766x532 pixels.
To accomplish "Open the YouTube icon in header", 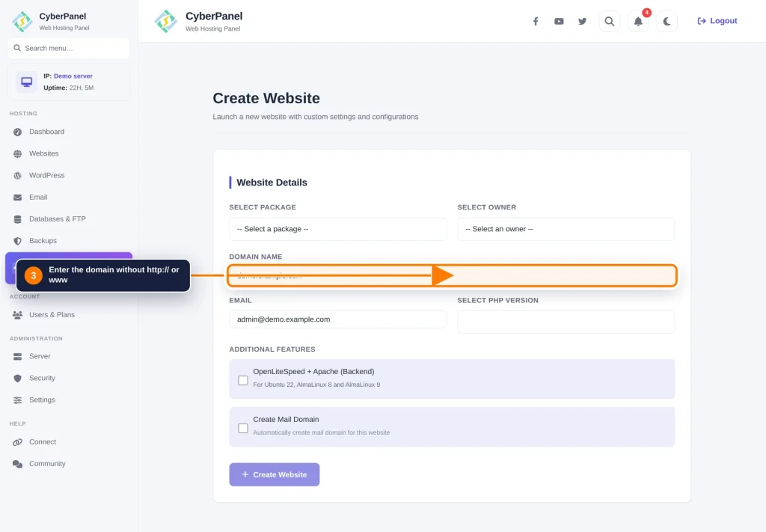I will point(559,21).
